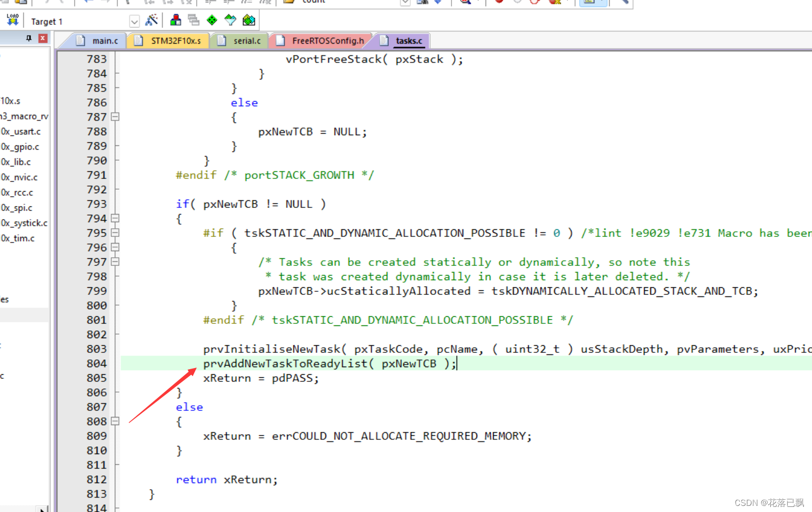
Task: Select the file ending 0x_gpio.c in project tree
Action: pyautogui.click(x=20, y=147)
